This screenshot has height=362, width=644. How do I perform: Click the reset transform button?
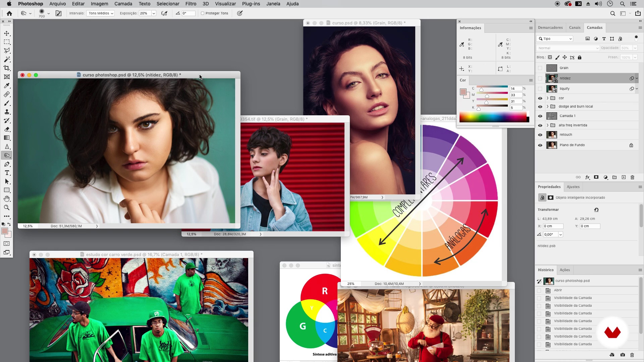point(596,210)
